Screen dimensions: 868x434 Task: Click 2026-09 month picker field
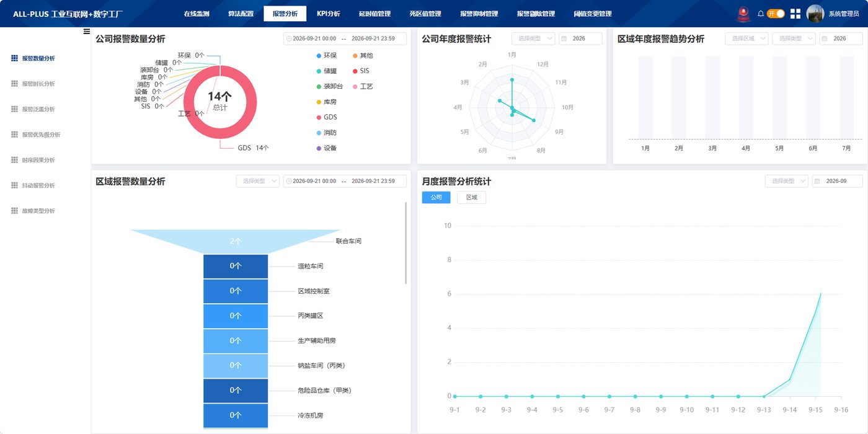(838, 181)
